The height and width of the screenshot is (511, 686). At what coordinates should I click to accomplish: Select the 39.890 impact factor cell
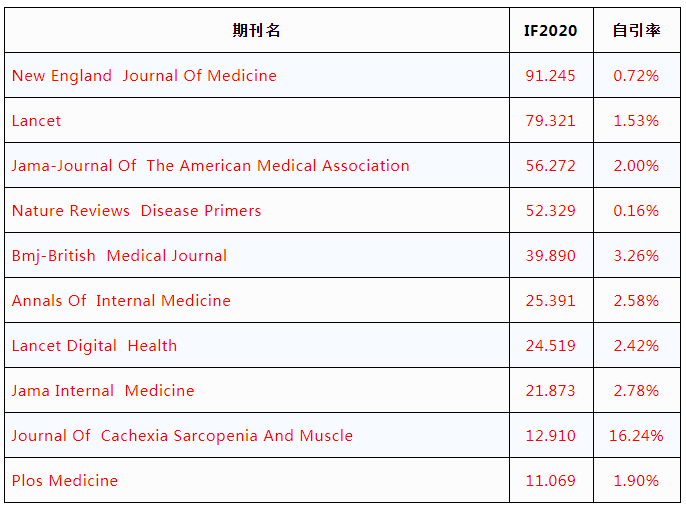550,256
